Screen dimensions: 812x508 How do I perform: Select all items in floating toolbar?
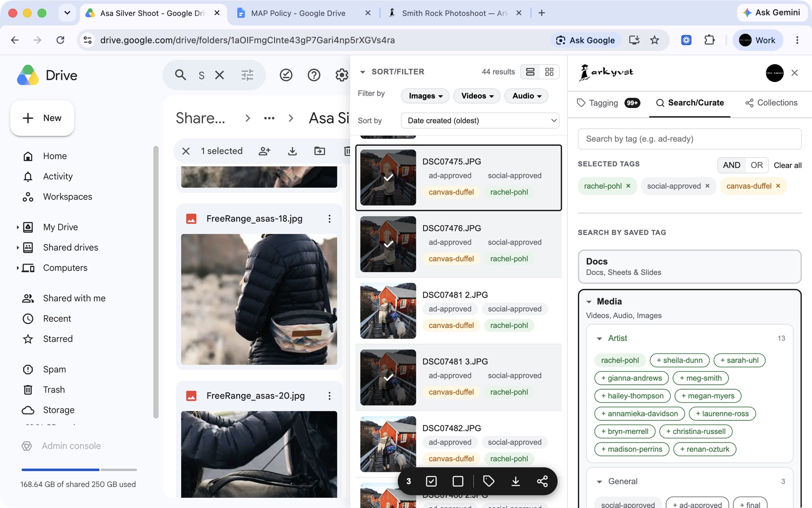click(x=431, y=481)
